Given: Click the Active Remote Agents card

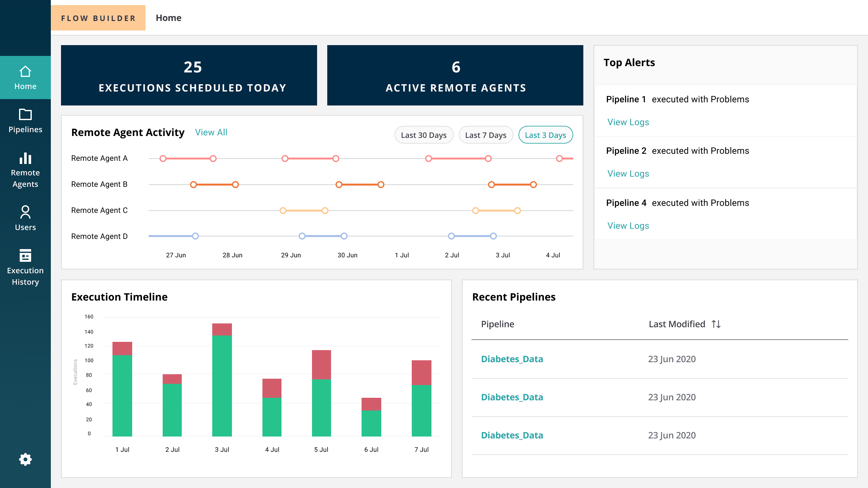Looking at the screenshot, I should pyautogui.click(x=455, y=75).
